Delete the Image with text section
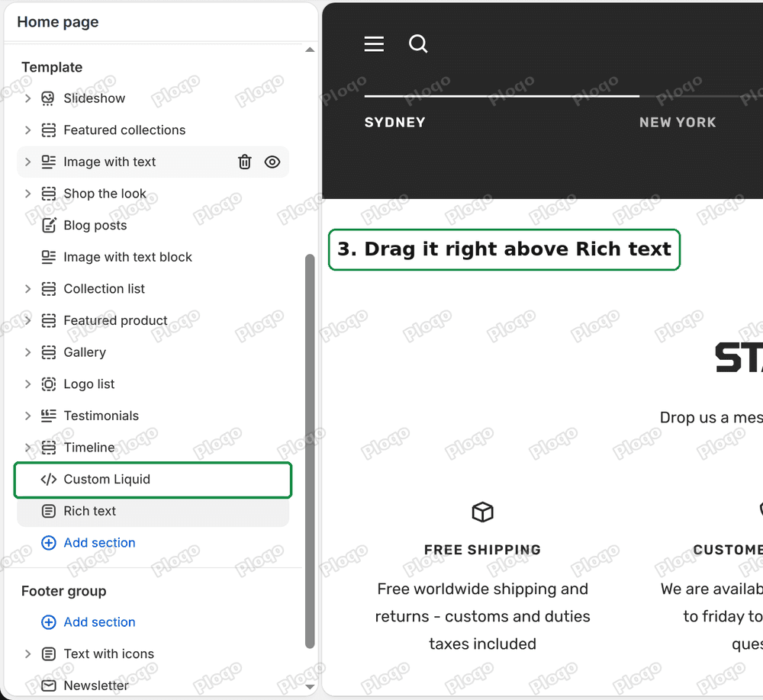Screen dimensions: 763x700 tap(245, 162)
